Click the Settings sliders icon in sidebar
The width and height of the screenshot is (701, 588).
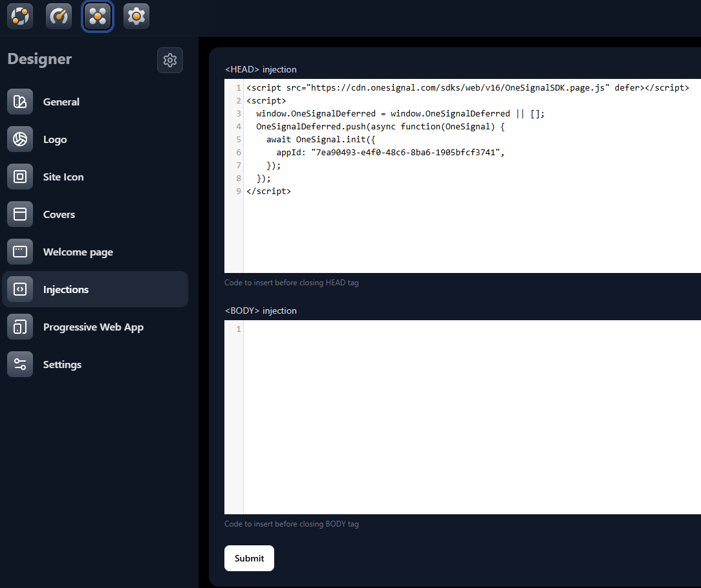[20, 364]
